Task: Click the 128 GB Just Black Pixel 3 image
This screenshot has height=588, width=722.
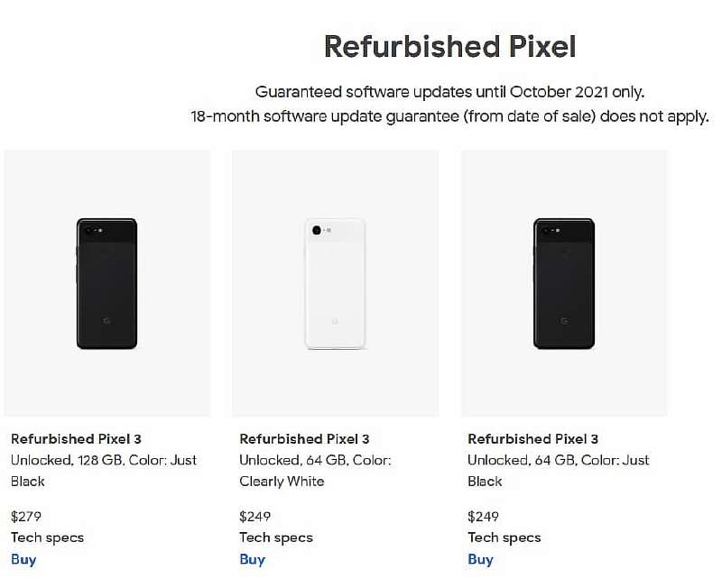Action: 107,283
